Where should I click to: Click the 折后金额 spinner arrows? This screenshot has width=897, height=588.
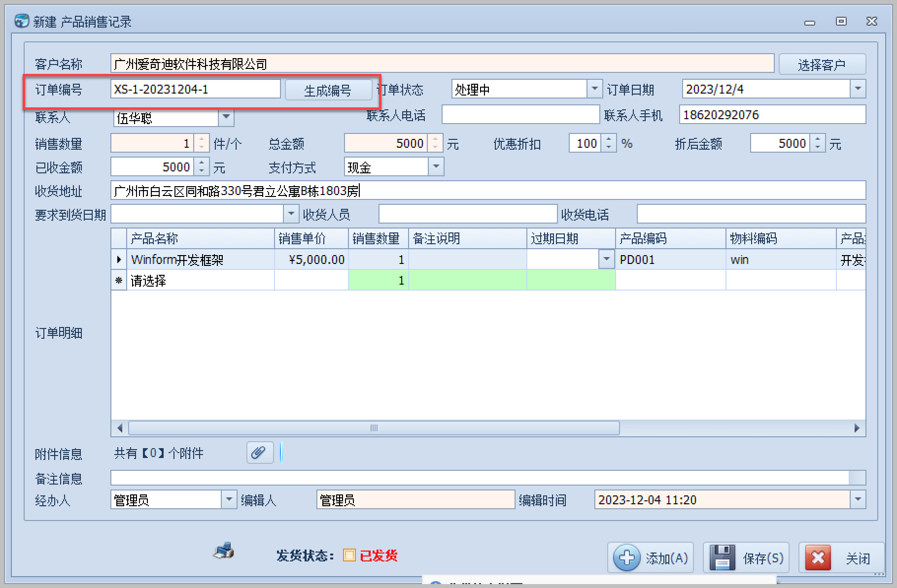818,143
